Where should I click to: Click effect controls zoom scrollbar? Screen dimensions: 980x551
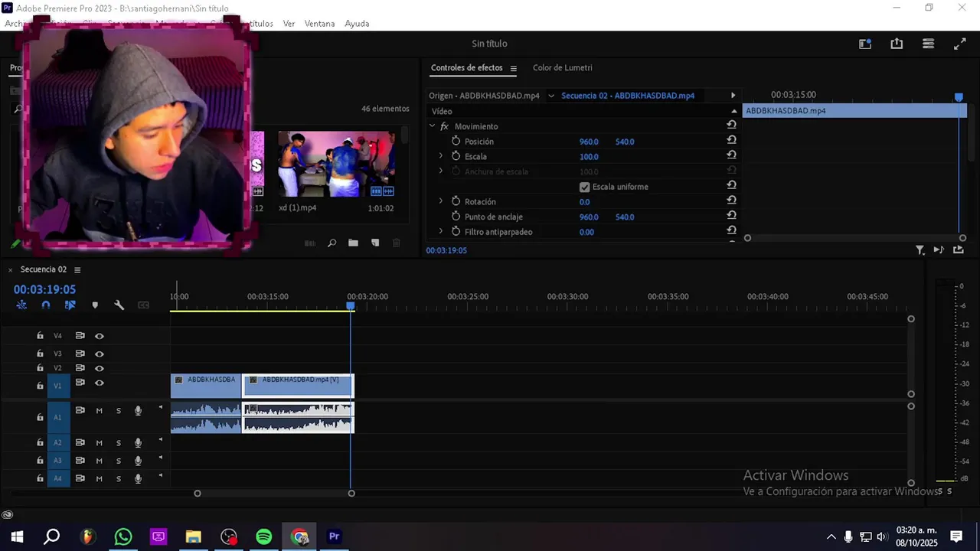coord(855,238)
